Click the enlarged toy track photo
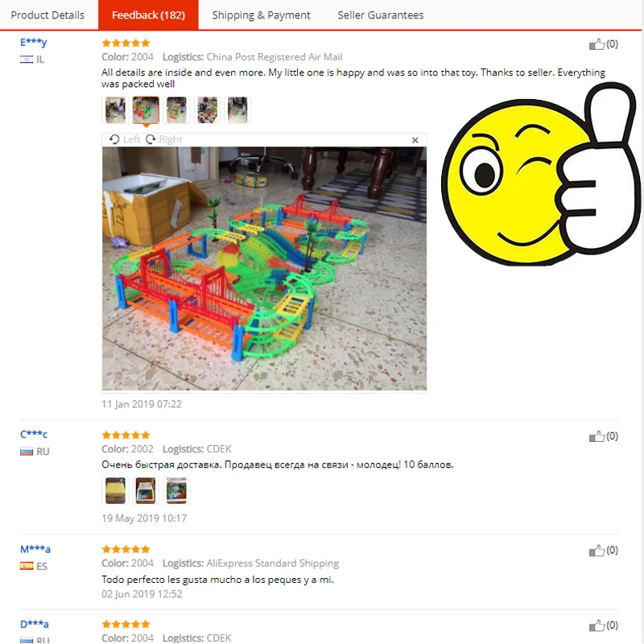 pyautogui.click(x=264, y=268)
